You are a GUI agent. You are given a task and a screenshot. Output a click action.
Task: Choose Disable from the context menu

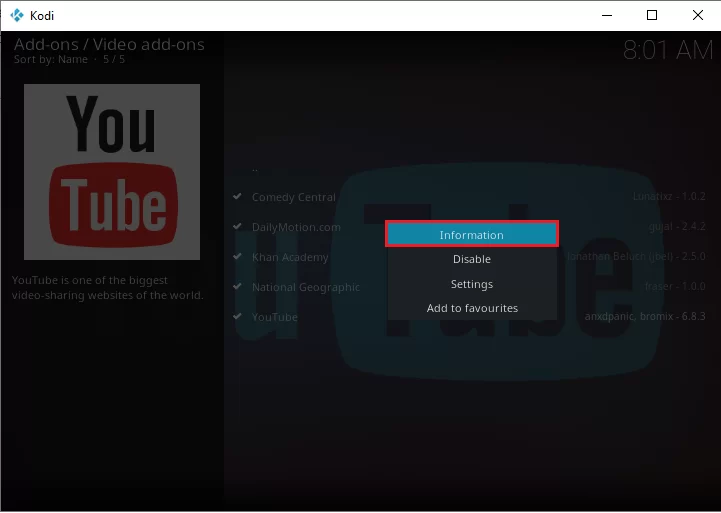[472, 259]
